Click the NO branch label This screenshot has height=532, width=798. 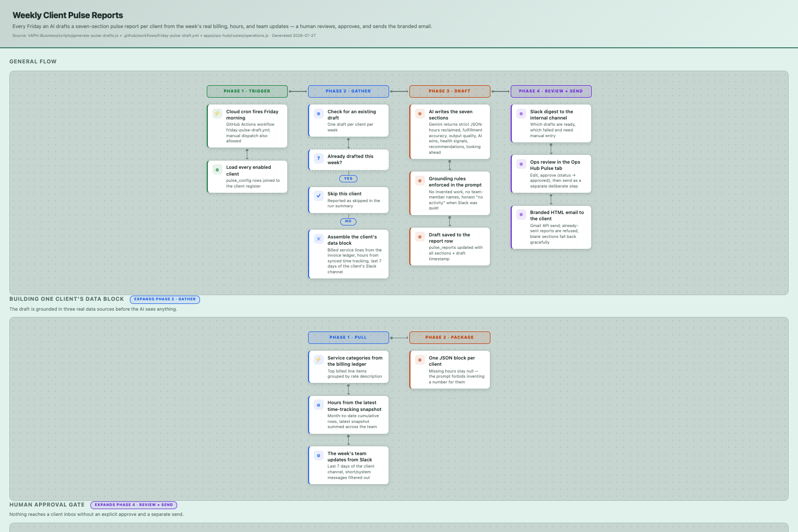pyautogui.click(x=348, y=221)
